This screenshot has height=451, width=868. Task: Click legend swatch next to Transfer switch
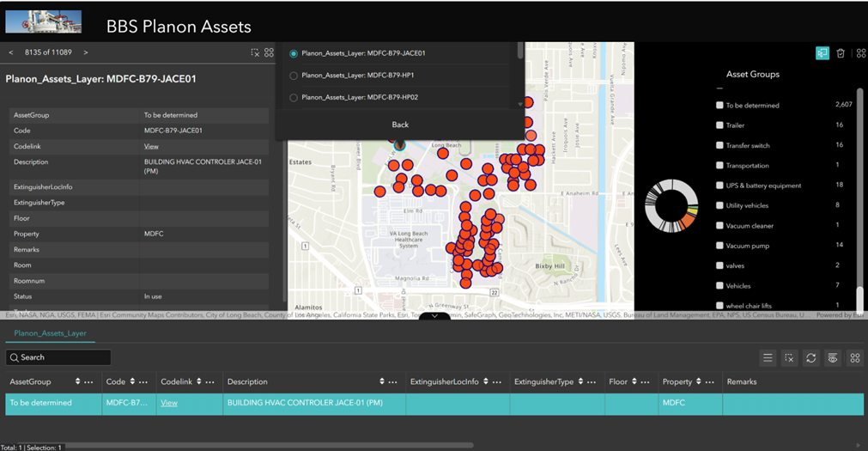pos(719,145)
